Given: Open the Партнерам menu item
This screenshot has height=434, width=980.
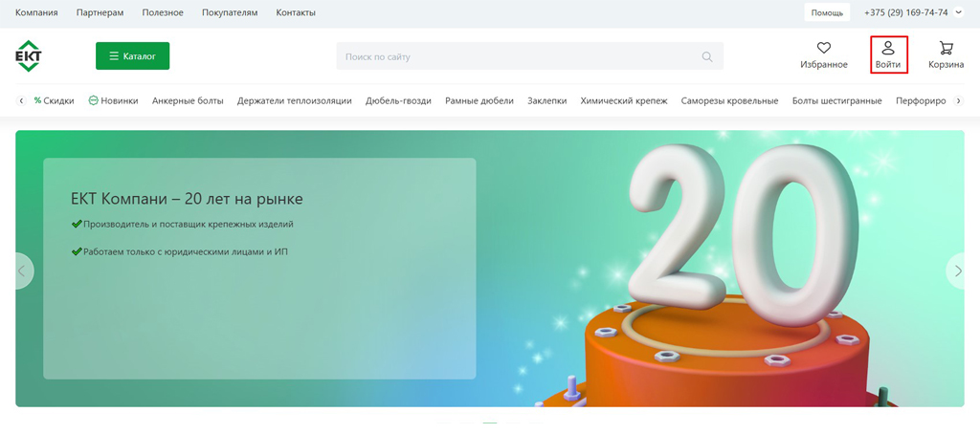Looking at the screenshot, I should coord(100,13).
